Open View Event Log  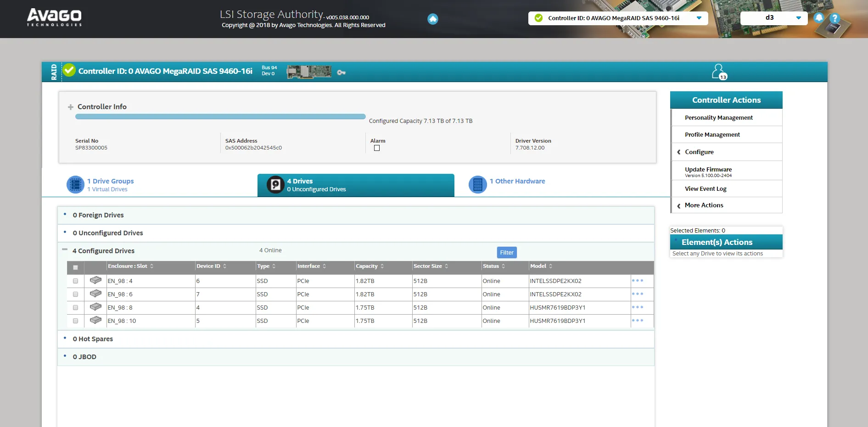706,189
